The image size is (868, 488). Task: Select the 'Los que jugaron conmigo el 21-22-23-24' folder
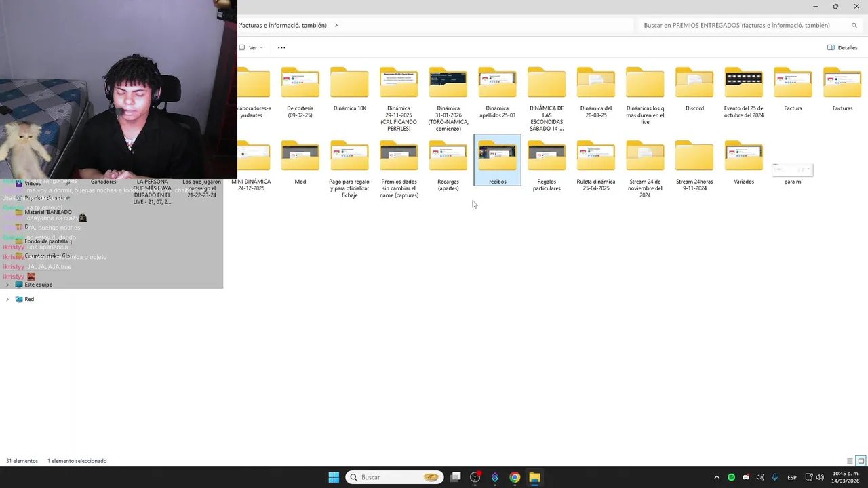pos(201,188)
